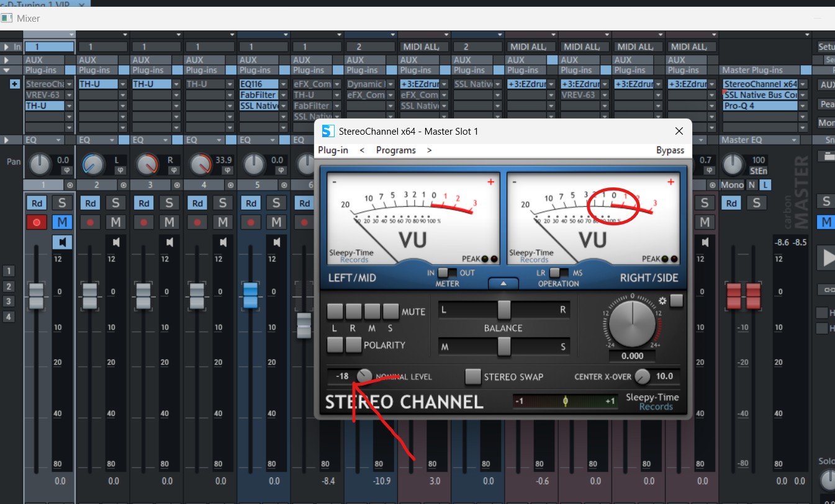The height and width of the screenshot is (504, 835).
Task: Arm record on mixer channel 2
Action: point(91,222)
